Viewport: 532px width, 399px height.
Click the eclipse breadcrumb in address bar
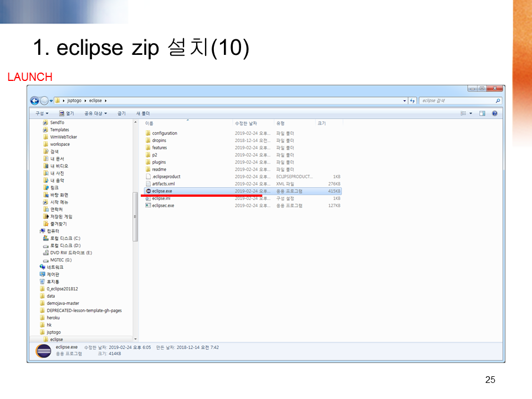click(x=95, y=101)
